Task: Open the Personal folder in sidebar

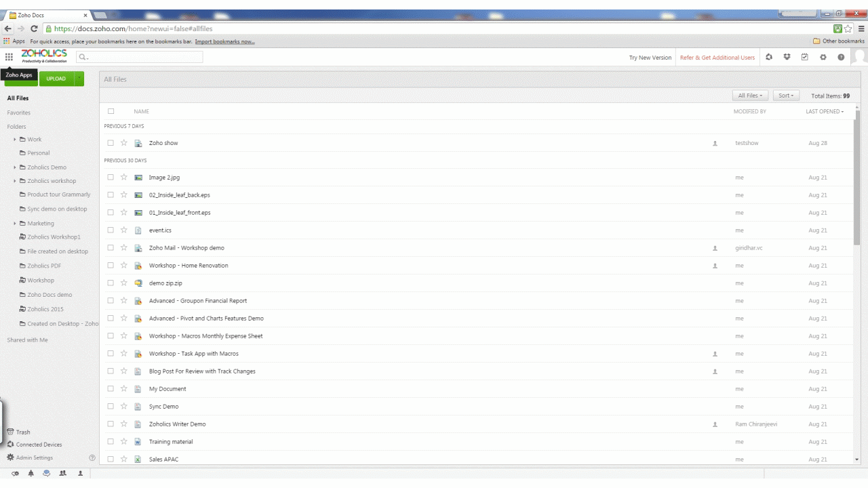Action: pyautogui.click(x=39, y=152)
